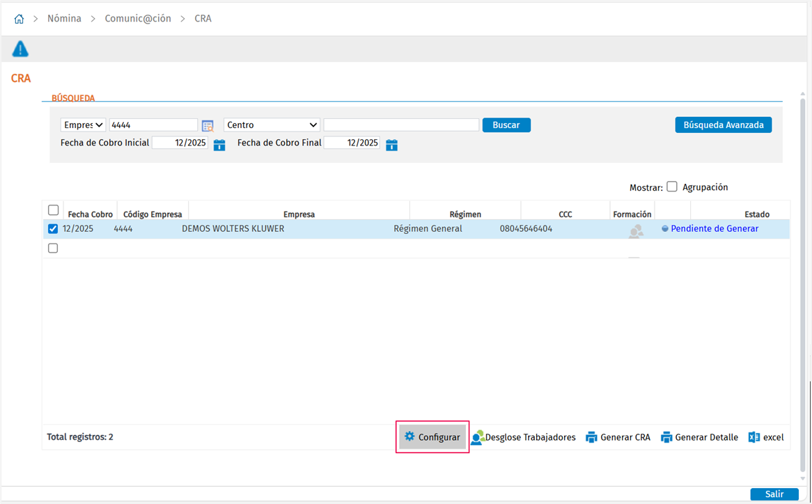812x504 pixels.
Task: Select the DEMOS WOLTERS KLUWER company cell
Action: click(x=233, y=229)
